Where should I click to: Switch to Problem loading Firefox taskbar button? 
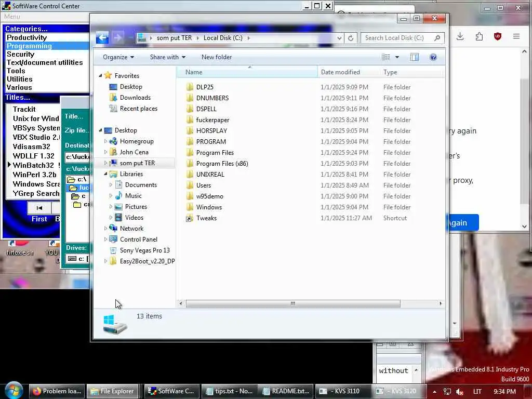tap(57, 391)
